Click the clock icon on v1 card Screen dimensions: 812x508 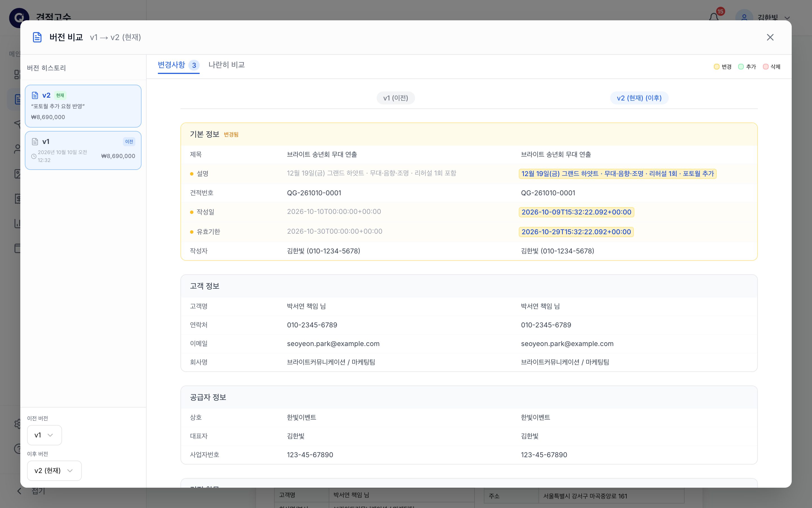(34, 156)
